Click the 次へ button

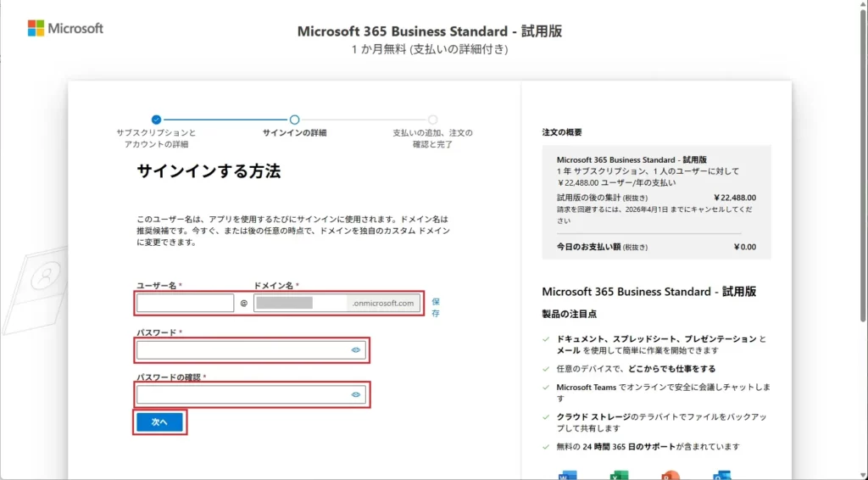tap(159, 421)
